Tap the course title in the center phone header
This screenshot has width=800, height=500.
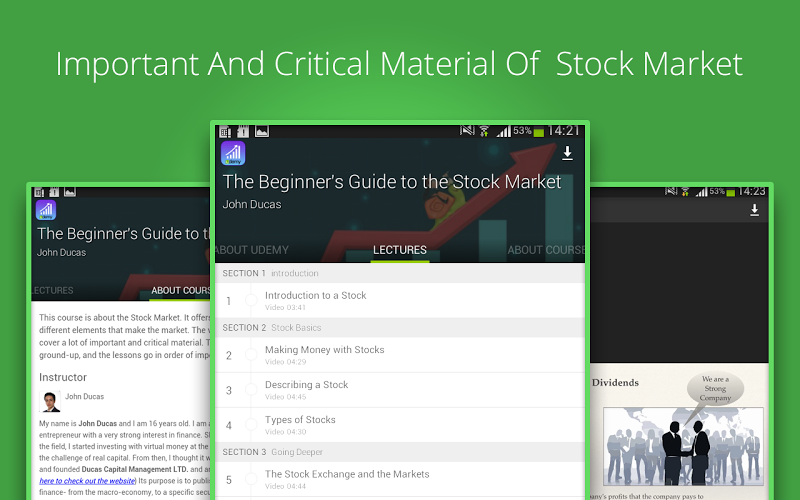[x=392, y=182]
